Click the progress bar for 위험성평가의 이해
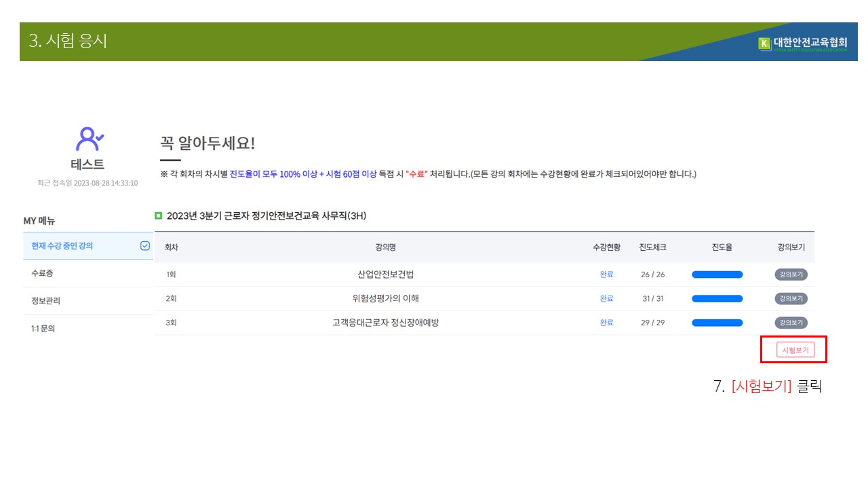 (x=717, y=299)
